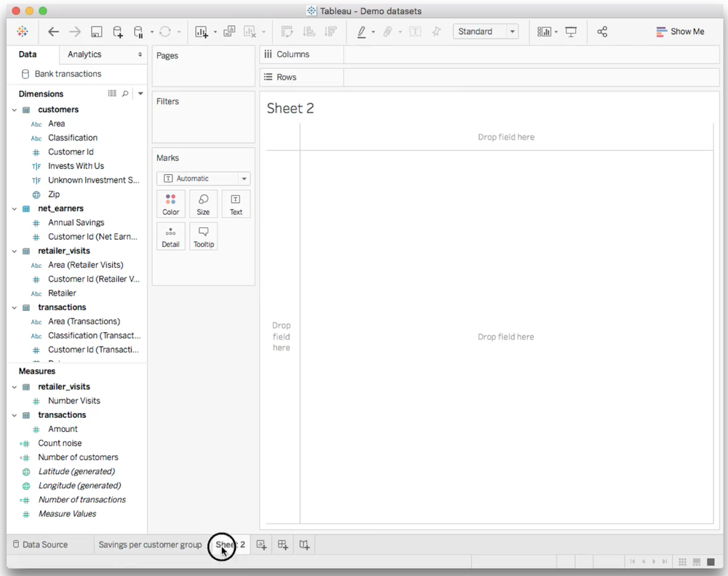Click the Group Members paperclip icon
Image resolution: width=728 pixels, height=576 pixels.
coord(387,31)
